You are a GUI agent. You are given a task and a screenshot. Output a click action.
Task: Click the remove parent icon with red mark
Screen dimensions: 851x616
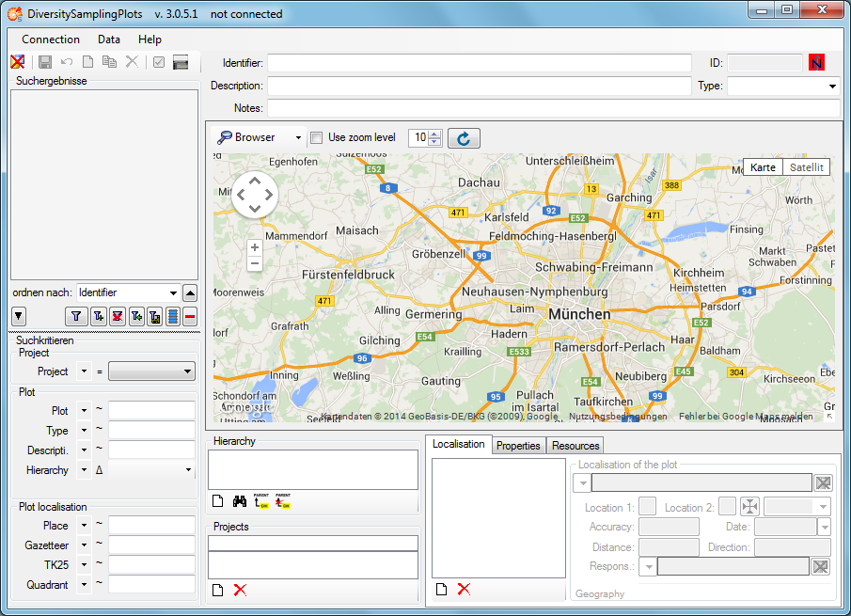283,500
